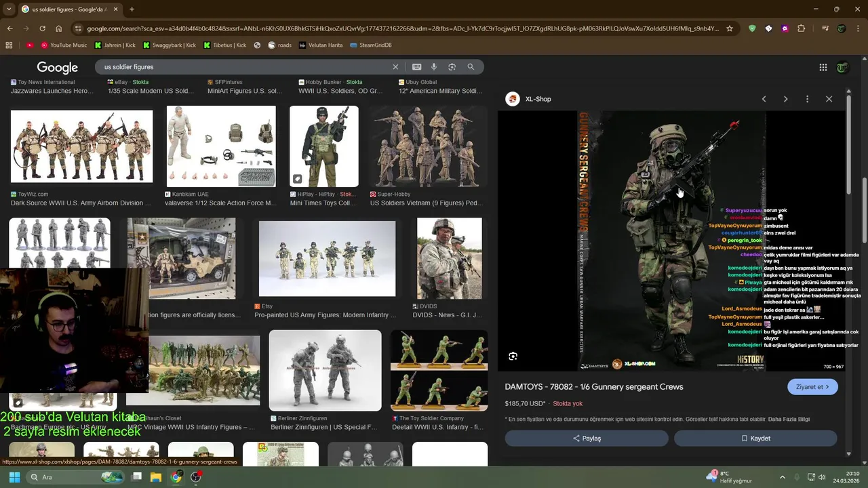
Task: Open the Google apps grid
Action: 823,67
